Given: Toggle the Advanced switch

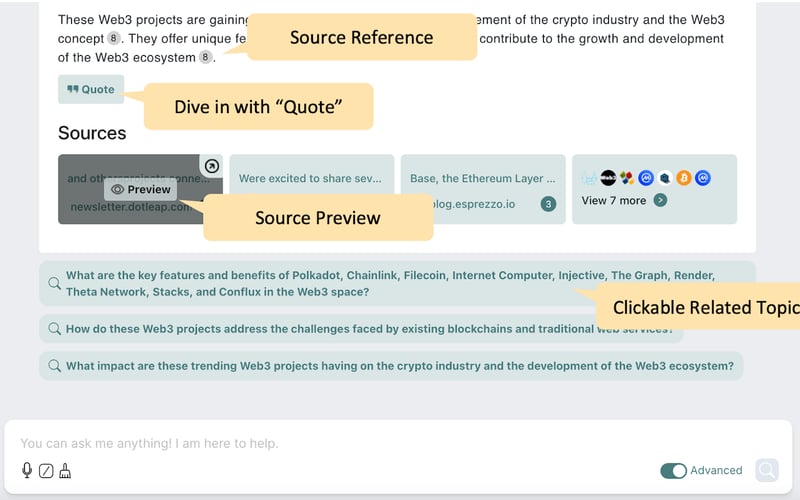Looking at the screenshot, I should coord(673,470).
